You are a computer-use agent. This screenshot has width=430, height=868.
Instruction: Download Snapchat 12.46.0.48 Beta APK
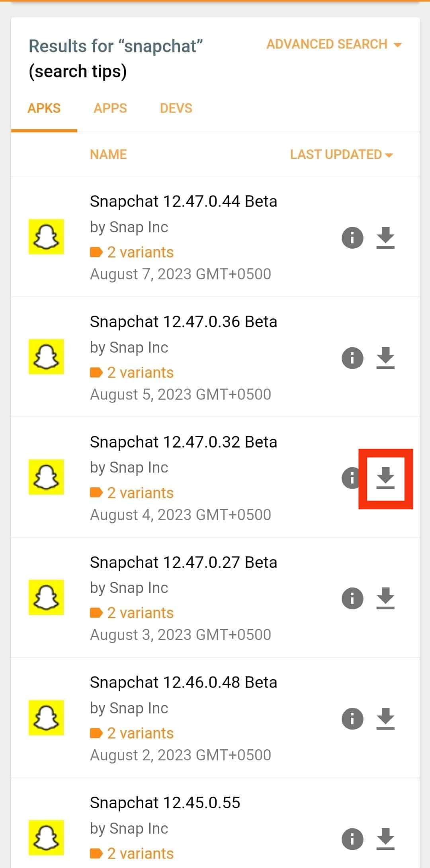point(385,719)
